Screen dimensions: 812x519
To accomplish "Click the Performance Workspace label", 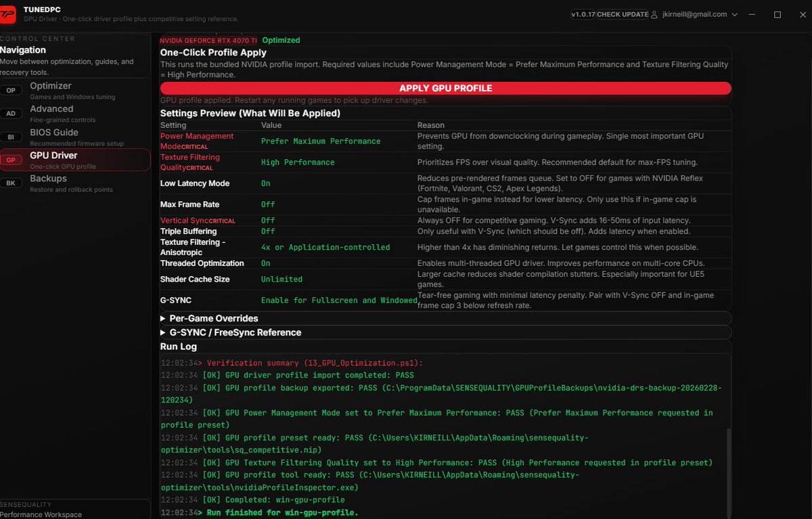I will (41, 514).
